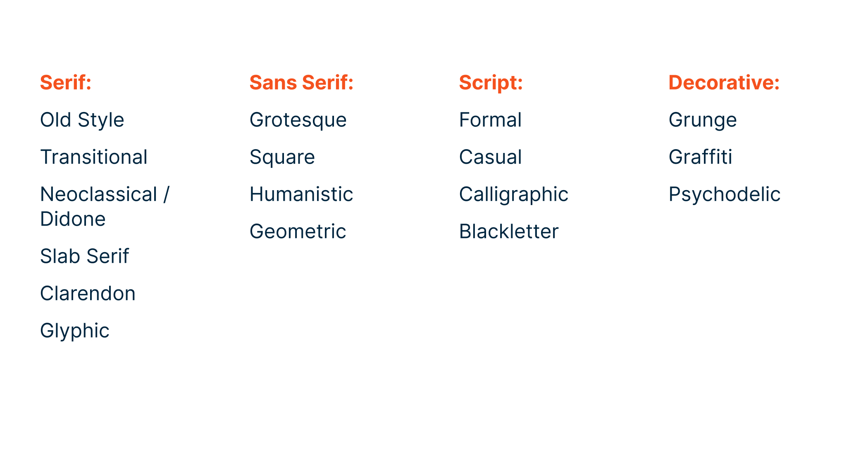868x453 pixels.
Task: Click the Decorative column heading
Action: point(724,82)
